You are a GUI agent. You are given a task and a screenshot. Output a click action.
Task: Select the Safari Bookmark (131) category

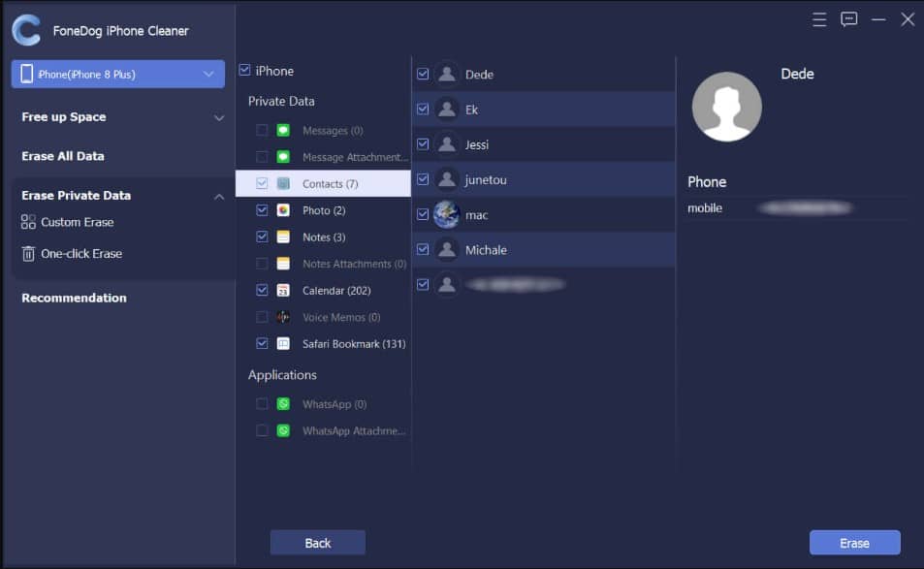354,344
